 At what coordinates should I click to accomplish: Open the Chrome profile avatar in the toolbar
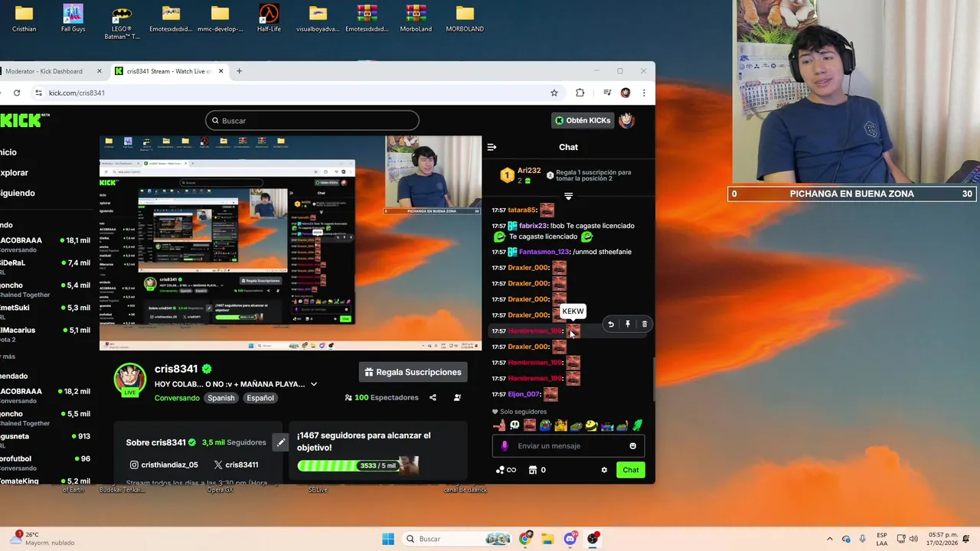click(626, 93)
